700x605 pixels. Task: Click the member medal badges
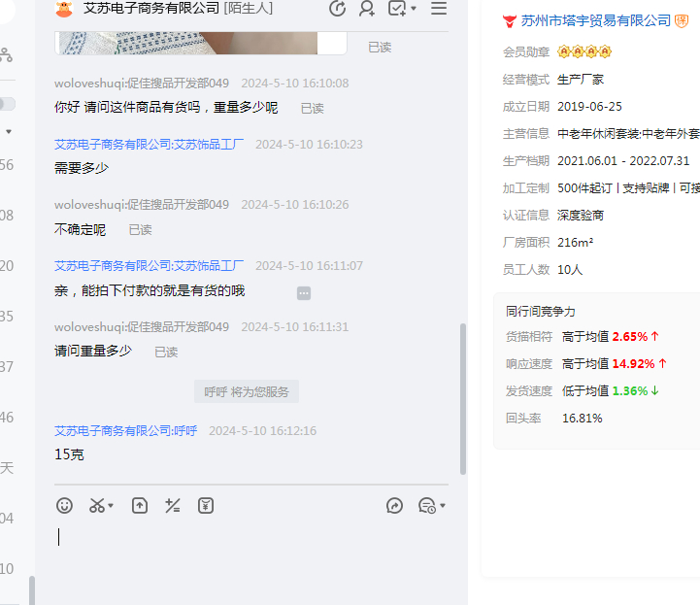(584, 51)
